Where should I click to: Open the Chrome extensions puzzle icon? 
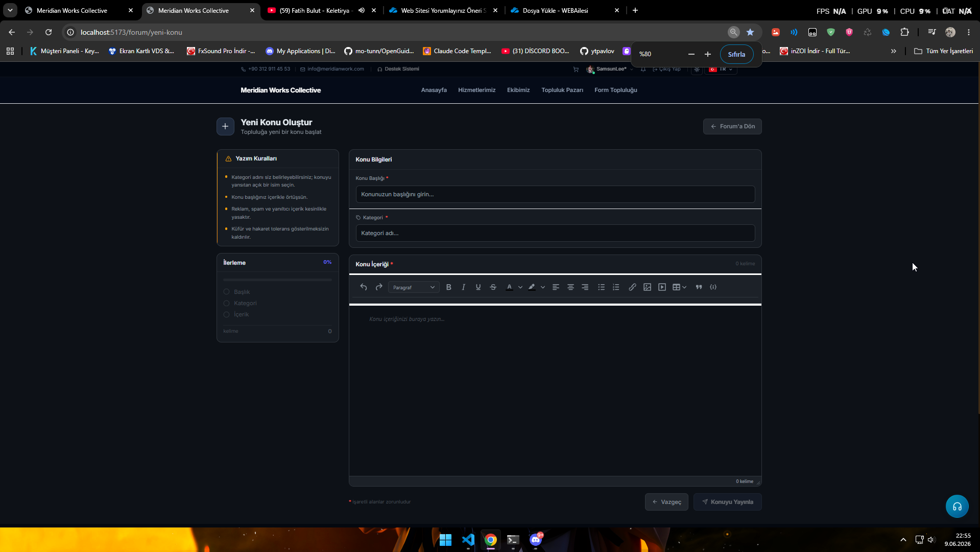point(904,32)
